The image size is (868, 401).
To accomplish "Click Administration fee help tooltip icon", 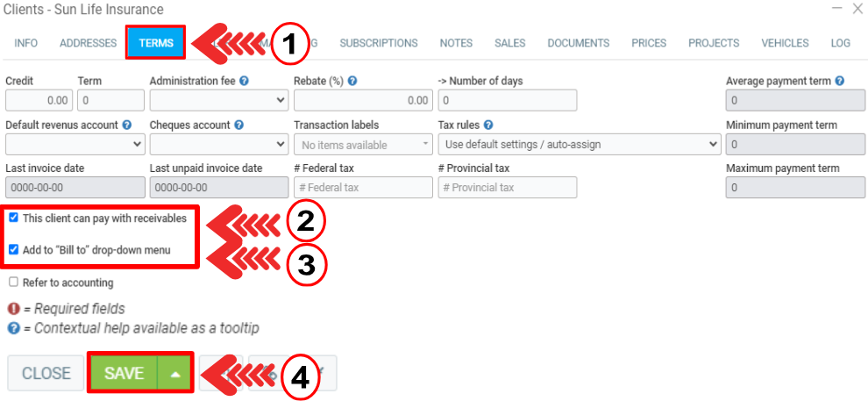I will click(245, 81).
